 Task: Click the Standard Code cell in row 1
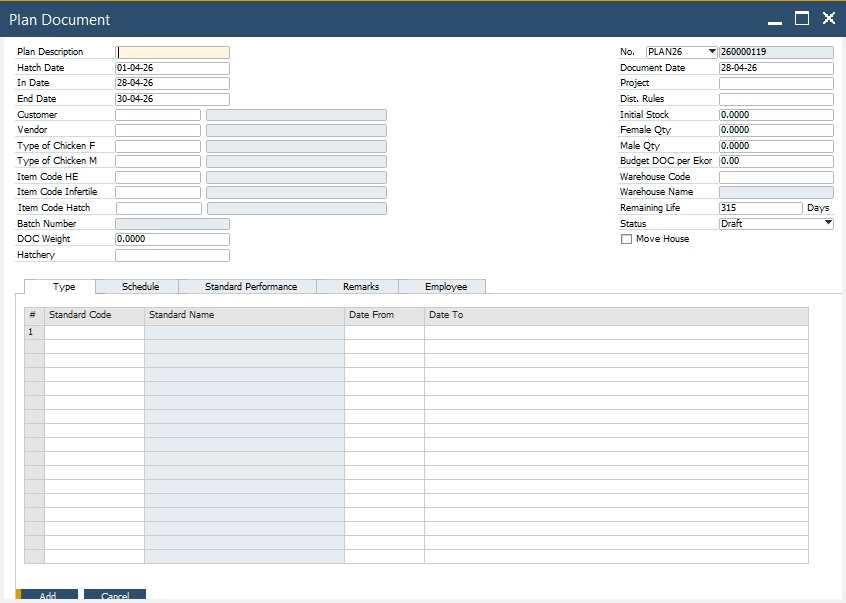[x=94, y=331]
